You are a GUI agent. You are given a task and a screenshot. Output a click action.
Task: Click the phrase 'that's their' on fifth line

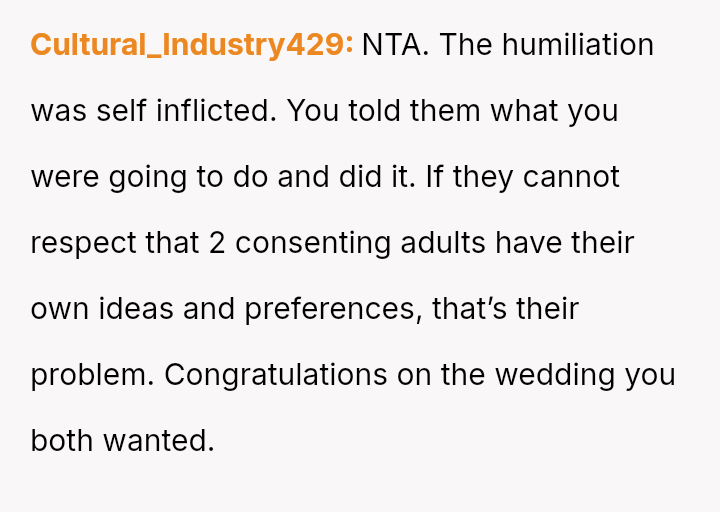[x=505, y=309]
